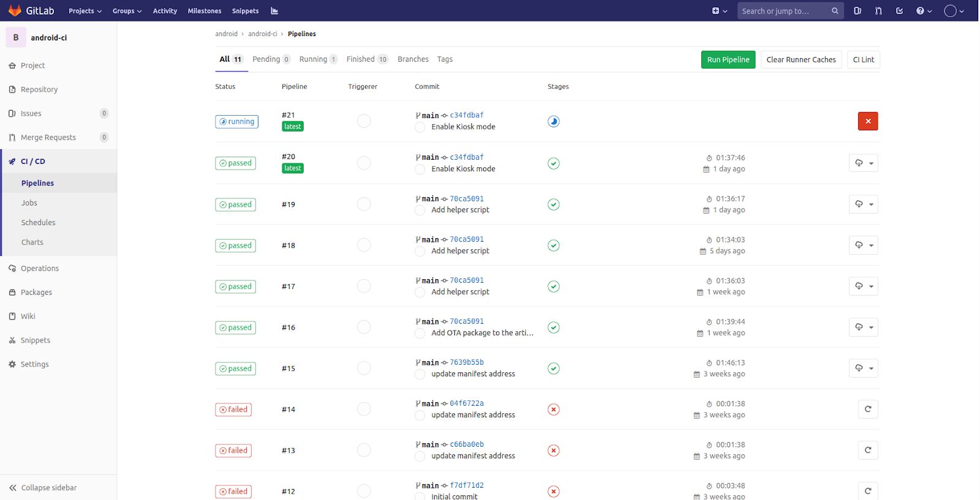Screen dimensions: 980x500
Task: Open commit 7639b55b link
Action: (467, 362)
